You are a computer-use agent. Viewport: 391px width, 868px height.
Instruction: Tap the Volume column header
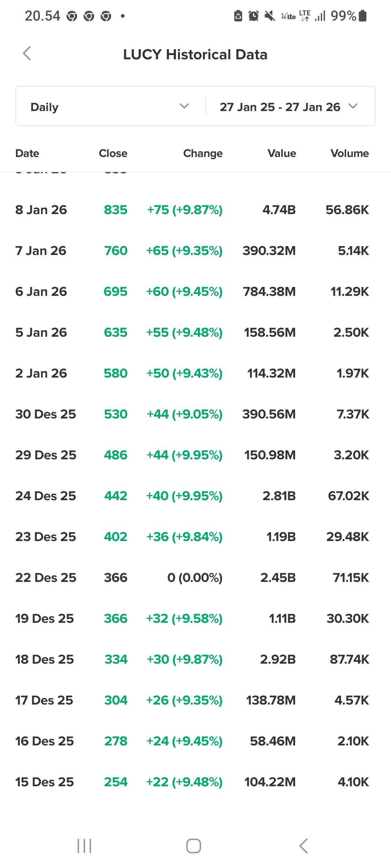click(x=349, y=153)
